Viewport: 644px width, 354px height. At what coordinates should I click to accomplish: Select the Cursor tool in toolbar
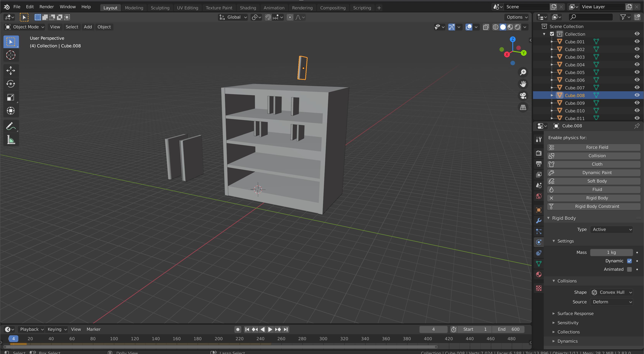[11, 55]
